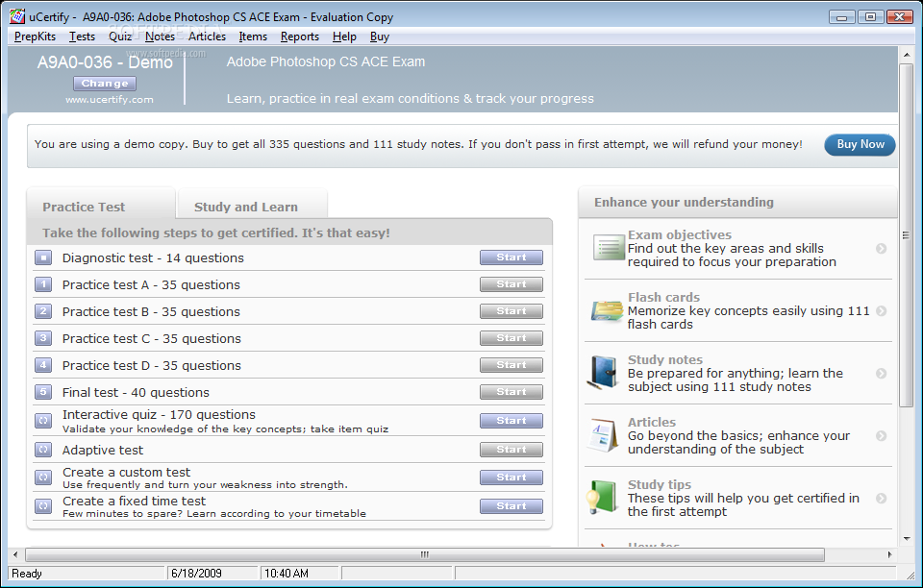923x588 pixels.
Task: Expand the Study notes arrow
Action: [882, 374]
